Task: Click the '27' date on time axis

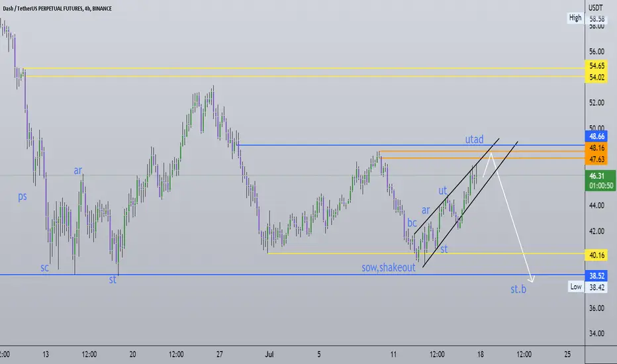Action: pos(219,355)
